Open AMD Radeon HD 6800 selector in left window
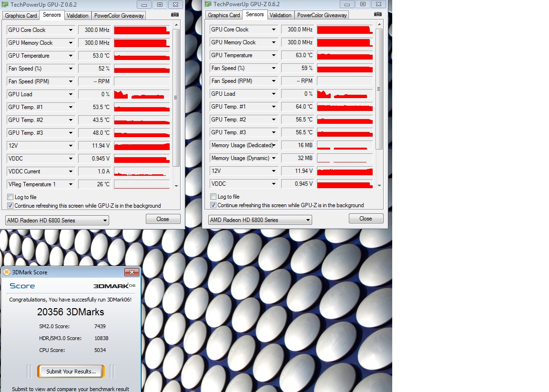 pyautogui.click(x=57, y=221)
